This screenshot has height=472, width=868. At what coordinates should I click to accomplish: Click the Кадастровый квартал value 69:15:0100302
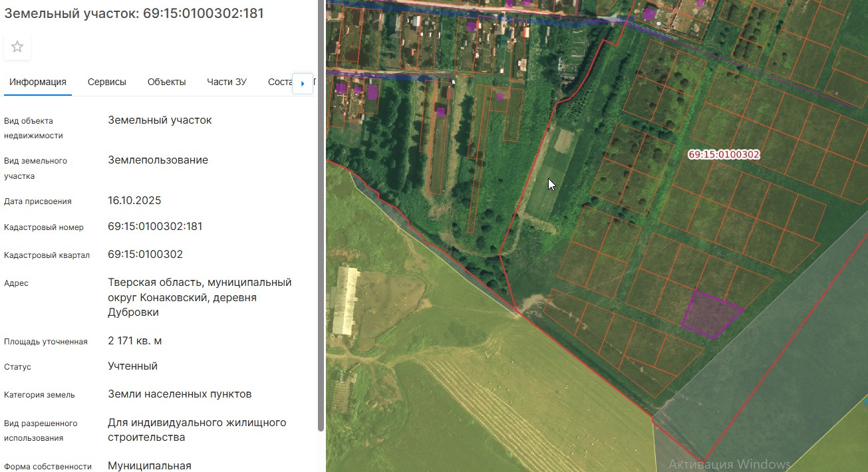145,255
